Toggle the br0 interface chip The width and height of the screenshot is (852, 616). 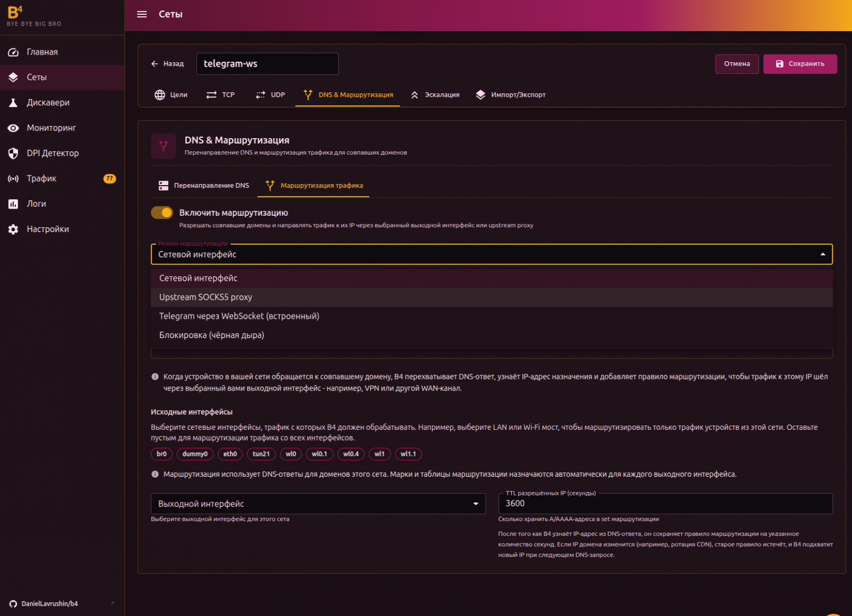[x=162, y=454]
